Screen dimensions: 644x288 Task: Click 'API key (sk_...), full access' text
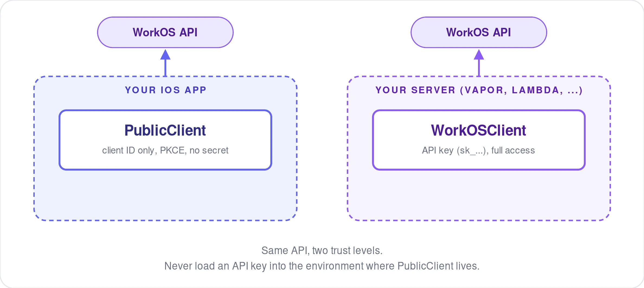(x=479, y=151)
